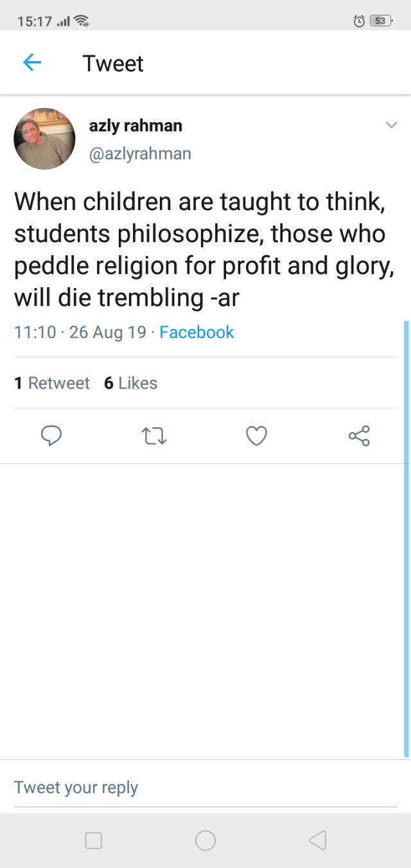Open the tweet options chevron

click(x=391, y=125)
